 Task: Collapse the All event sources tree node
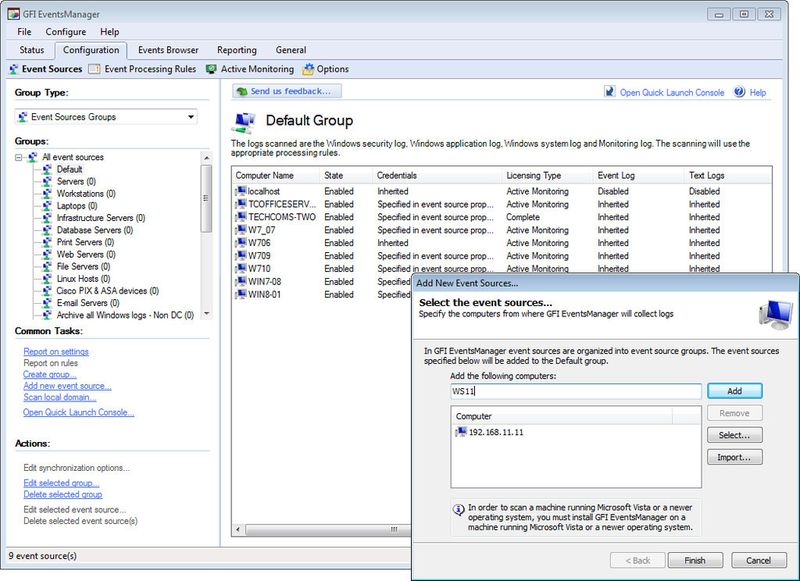coord(19,158)
